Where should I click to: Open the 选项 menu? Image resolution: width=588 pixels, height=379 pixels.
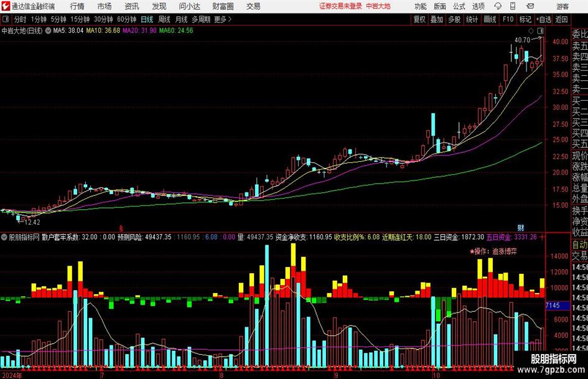click(478, 6)
